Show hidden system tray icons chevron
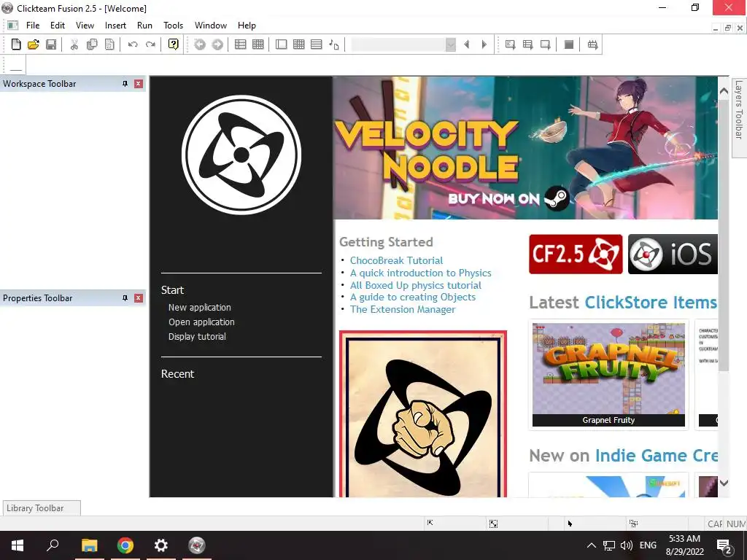747x560 pixels. coord(591,545)
